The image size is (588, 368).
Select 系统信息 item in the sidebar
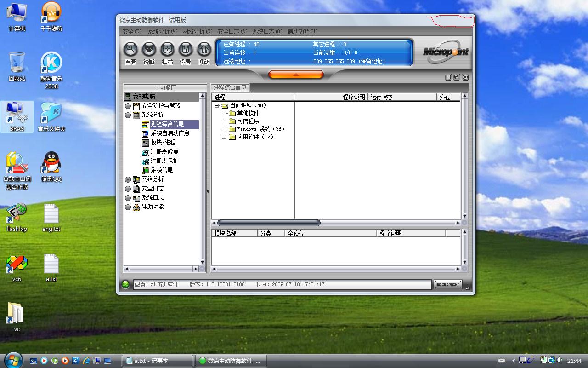(x=162, y=170)
